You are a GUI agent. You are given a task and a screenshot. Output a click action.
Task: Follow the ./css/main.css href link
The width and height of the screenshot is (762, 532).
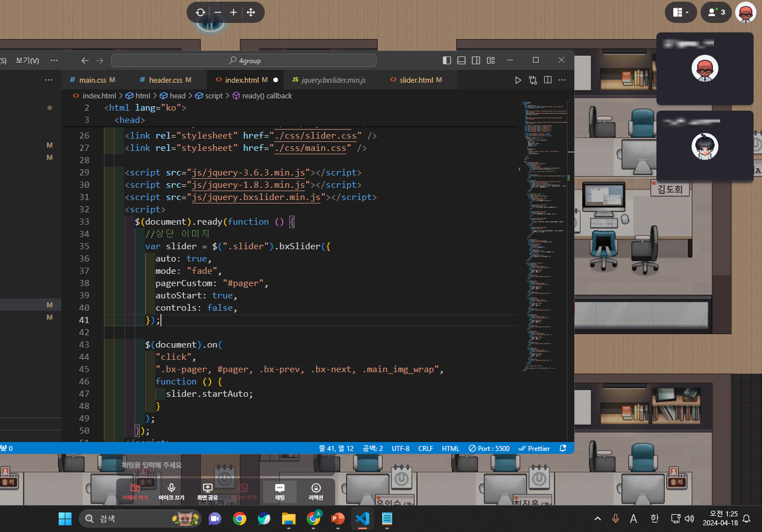click(310, 148)
